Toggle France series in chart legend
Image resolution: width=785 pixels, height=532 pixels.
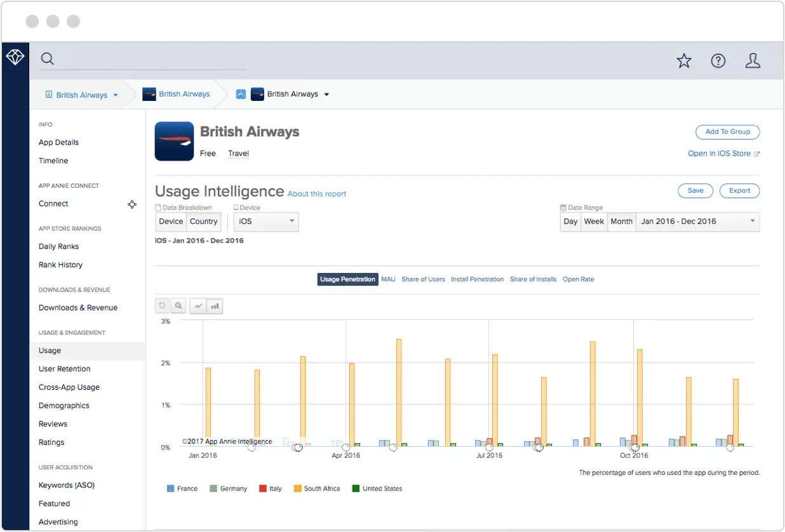(x=182, y=489)
